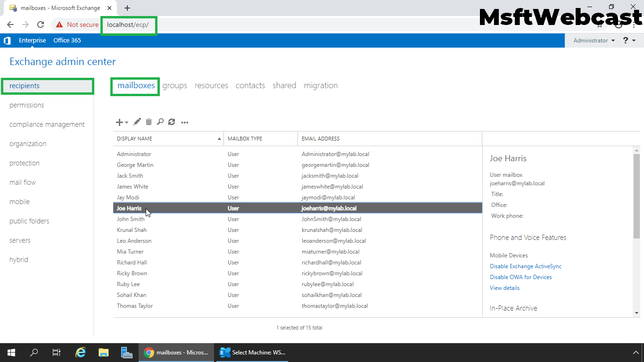Open the Administrator account dropdown

[593, 41]
